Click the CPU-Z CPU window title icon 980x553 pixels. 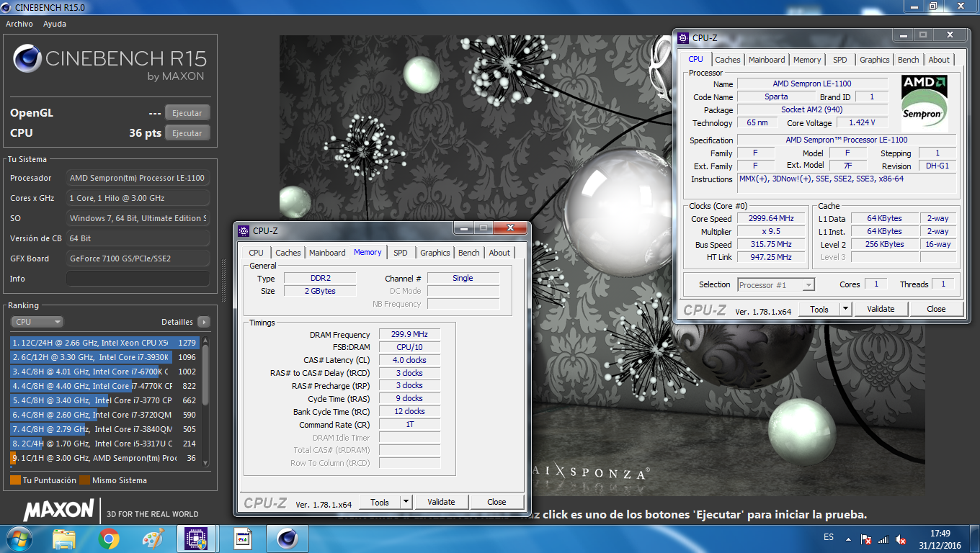click(x=684, y=37)
